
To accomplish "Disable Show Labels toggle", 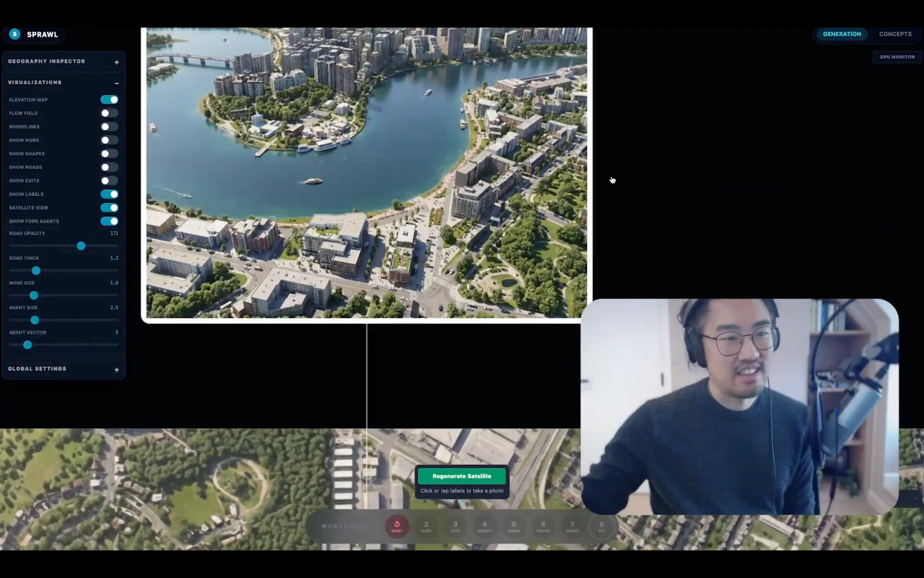I will click(109, 194).
